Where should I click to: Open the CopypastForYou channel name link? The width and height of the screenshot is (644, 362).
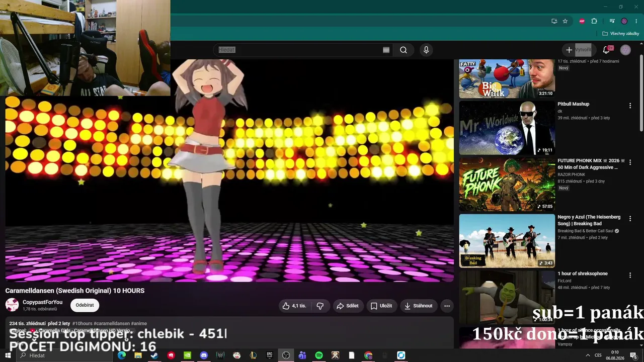click(43, 302)
